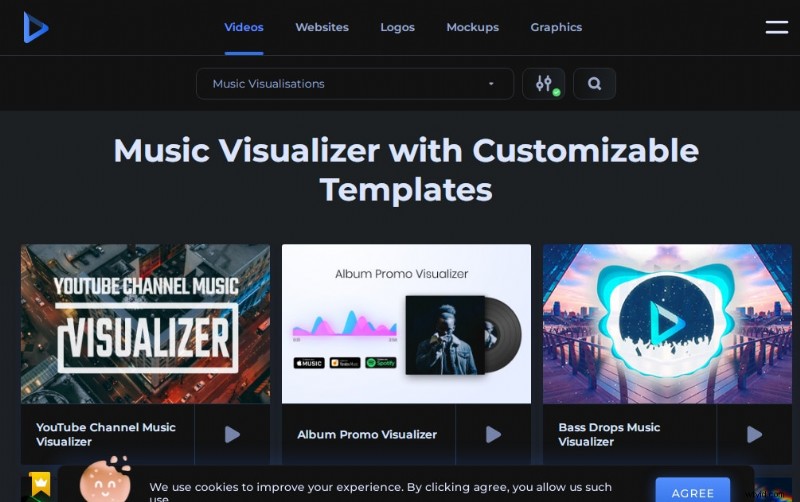Click the AGREE cookie button
Screen dimensions: 800x502
(692, 491)
